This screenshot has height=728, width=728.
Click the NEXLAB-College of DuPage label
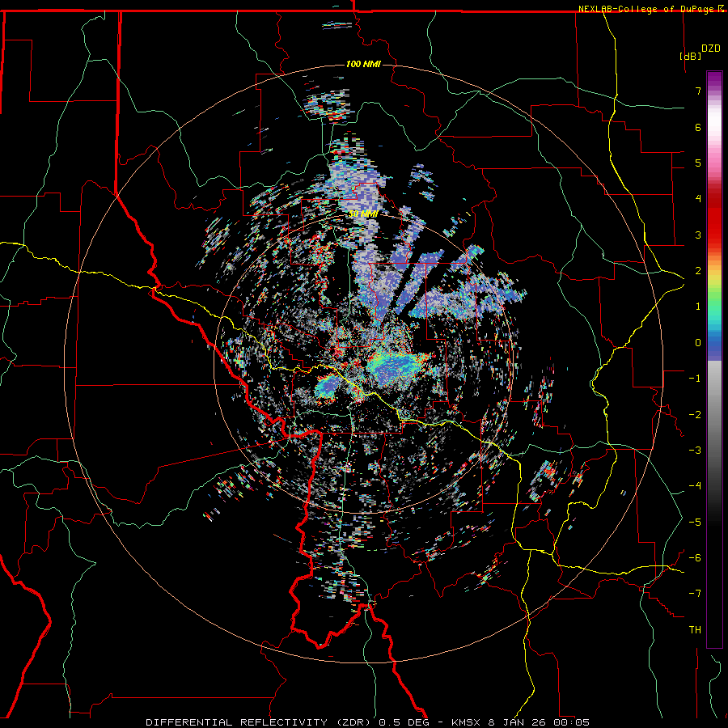point(647,9)
